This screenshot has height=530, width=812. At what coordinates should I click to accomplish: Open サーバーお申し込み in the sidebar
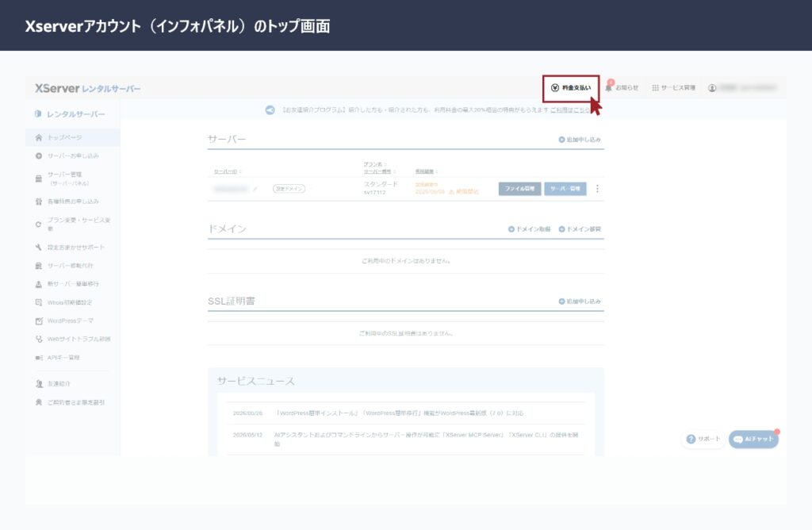72,156
